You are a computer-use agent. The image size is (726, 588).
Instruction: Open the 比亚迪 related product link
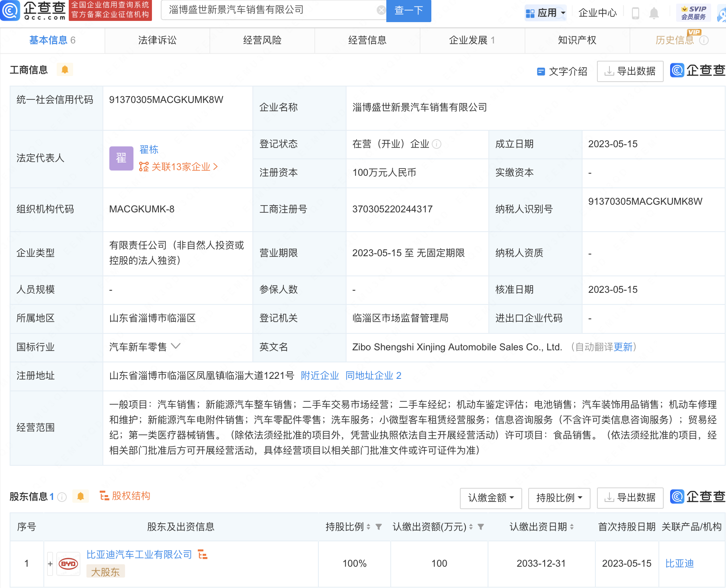(x=679, y=563)
